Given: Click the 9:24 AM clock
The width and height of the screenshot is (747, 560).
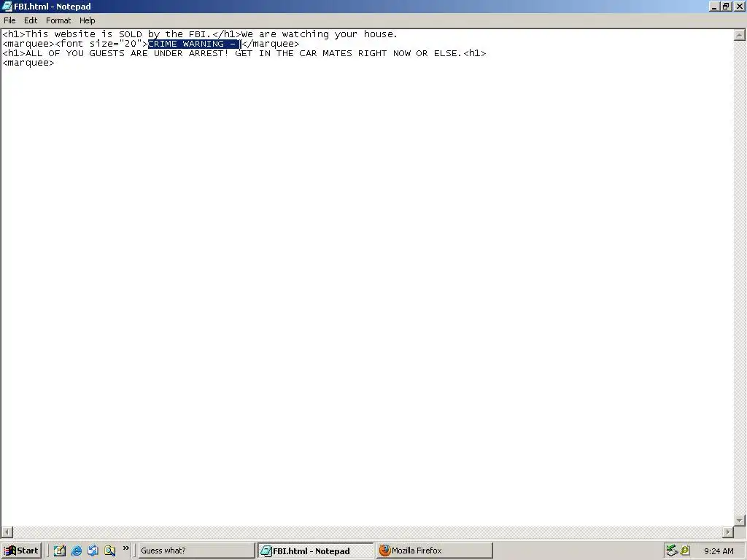Looking at the screenshot, I should (719, 551).
